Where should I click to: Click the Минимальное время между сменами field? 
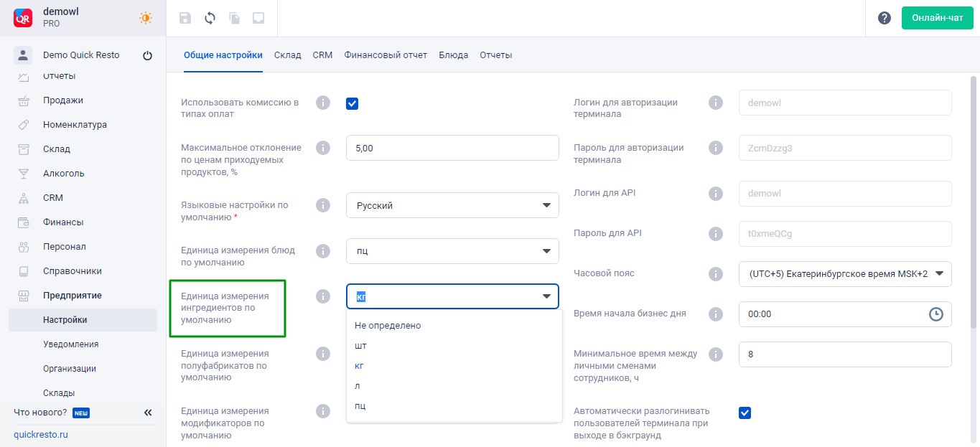pyautogui.click(x=845, y=354)
